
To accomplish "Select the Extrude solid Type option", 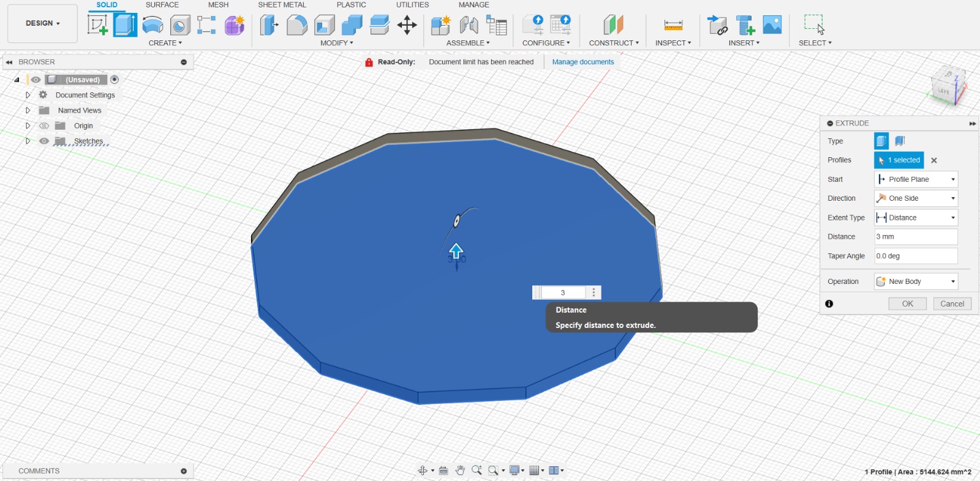I will tap(881, 141).
